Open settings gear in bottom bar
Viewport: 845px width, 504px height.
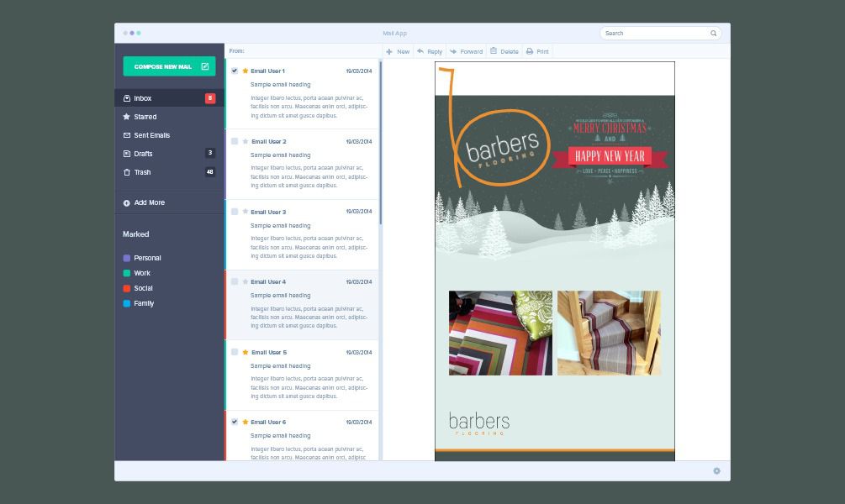pos(716,470)
